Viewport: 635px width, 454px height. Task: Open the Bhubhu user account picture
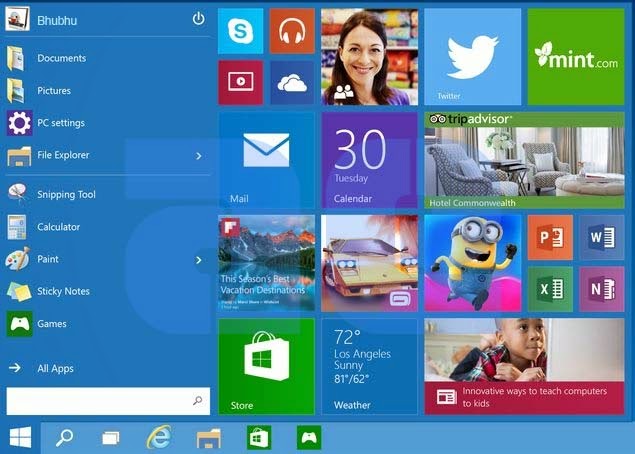click(x=17, y=19)
